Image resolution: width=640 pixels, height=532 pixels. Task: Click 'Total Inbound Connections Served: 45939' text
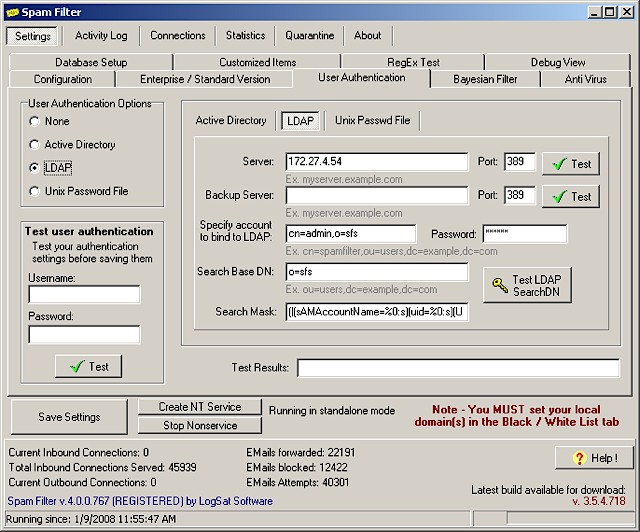pos(102,467)
